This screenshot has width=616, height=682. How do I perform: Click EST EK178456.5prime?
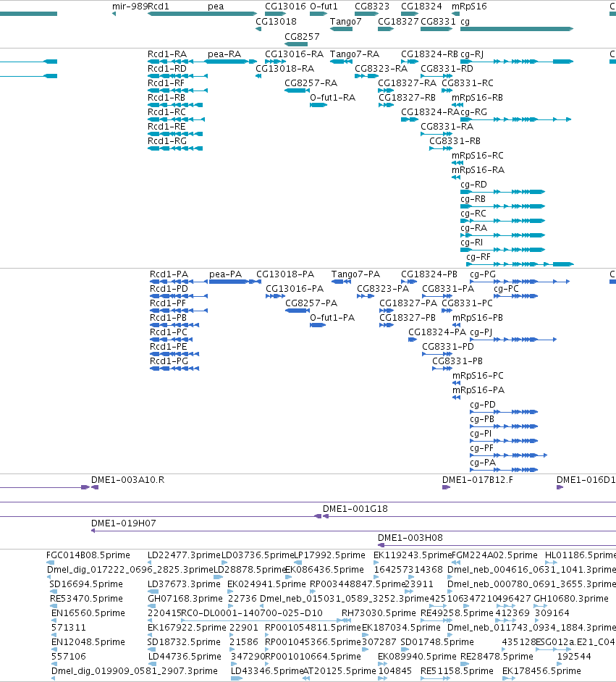541,671
